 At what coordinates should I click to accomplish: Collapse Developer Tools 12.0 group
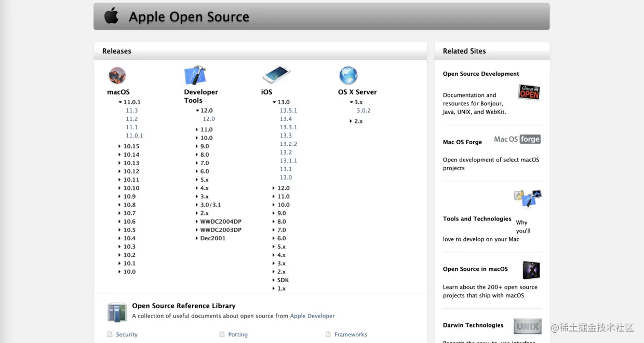pyautogui.click(x=197, y=111)
